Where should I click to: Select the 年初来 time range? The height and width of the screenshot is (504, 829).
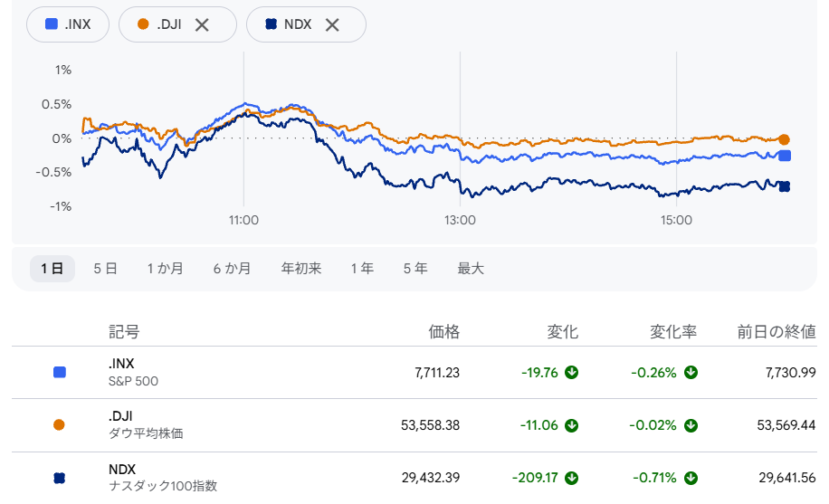pyautogui.click(x=301, y=269)
